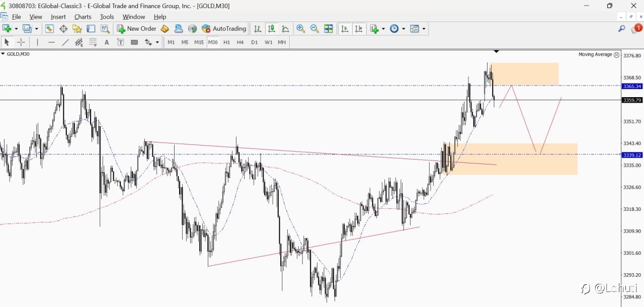Expand the Periods dropdown arrow

404,29
